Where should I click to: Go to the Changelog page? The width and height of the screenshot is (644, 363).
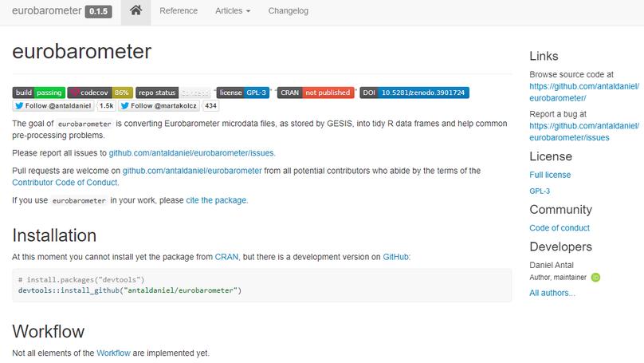(x=288, y=11)
